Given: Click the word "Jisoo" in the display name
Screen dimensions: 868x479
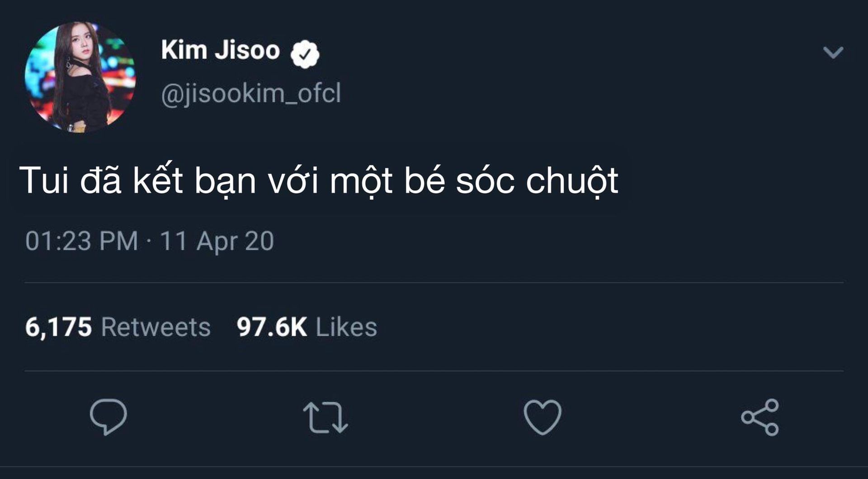Looking at the screenshot, I should coord(247,50).
